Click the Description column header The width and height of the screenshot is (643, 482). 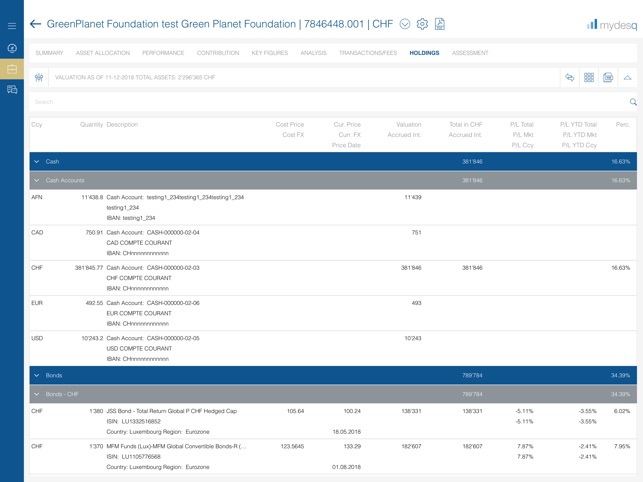[x=122, y=125]
